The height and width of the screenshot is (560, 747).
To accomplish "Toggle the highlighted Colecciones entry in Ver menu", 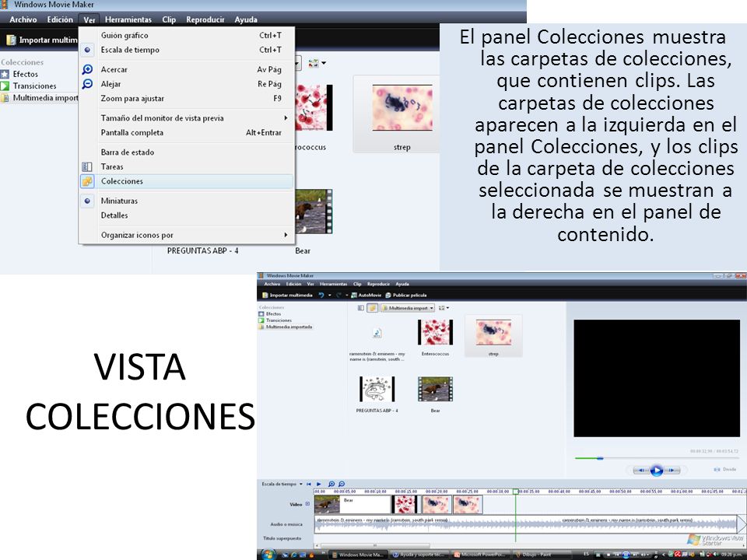I will click(187, 181).
